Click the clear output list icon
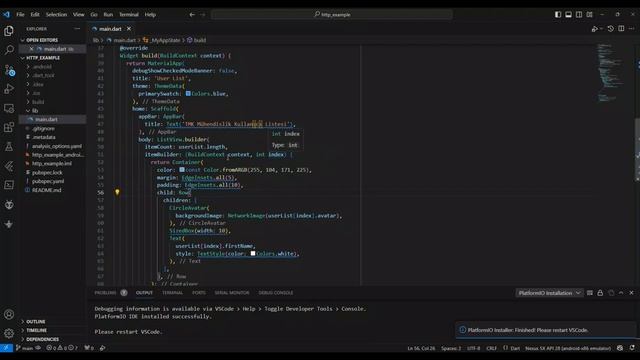Image resolution: width=640 pixels, height=360 pixels. 590,293
